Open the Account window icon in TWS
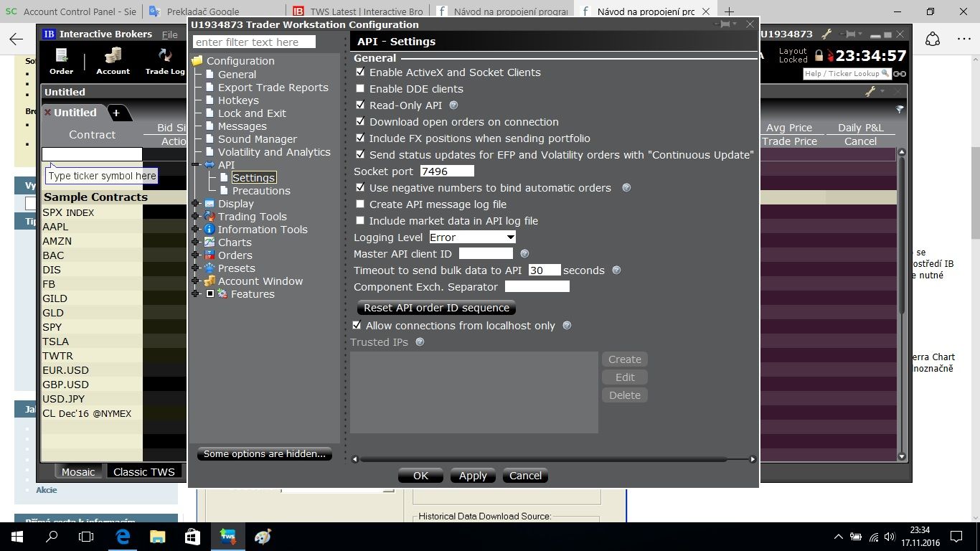The height and width of the screenshot is (551, 980). point(113,61)
